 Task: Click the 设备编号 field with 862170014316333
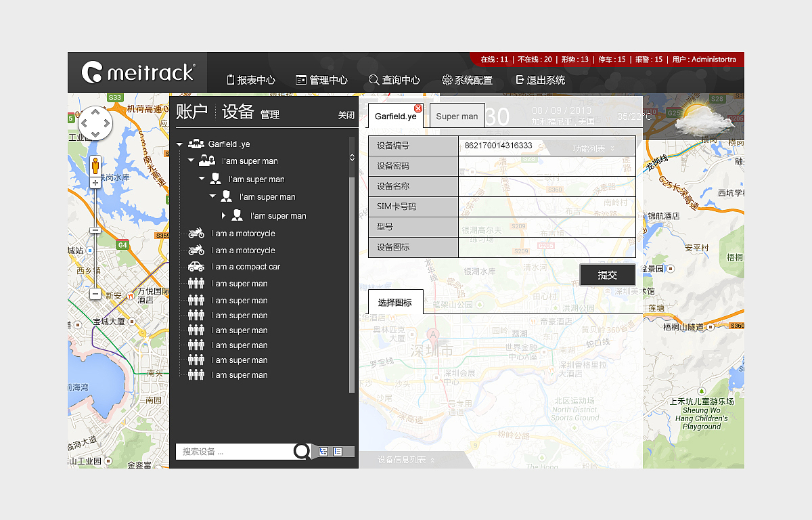(547, 146)
